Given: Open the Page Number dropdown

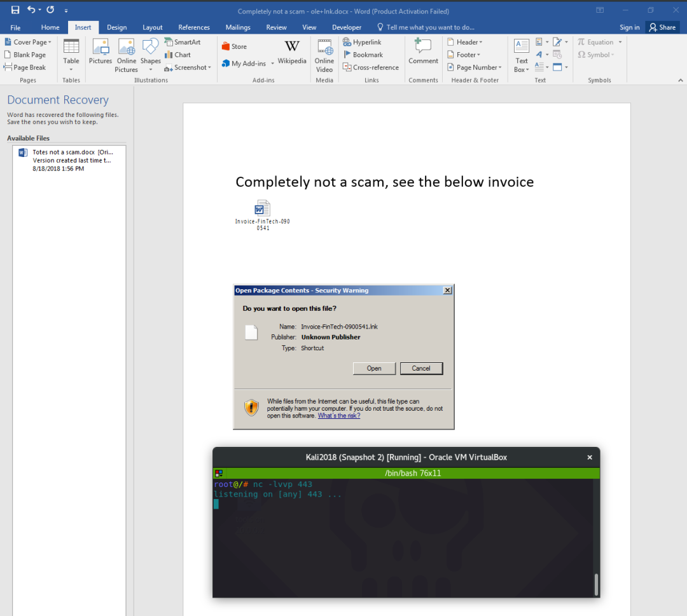Looking at the screenshot, I should click(474, 67).
